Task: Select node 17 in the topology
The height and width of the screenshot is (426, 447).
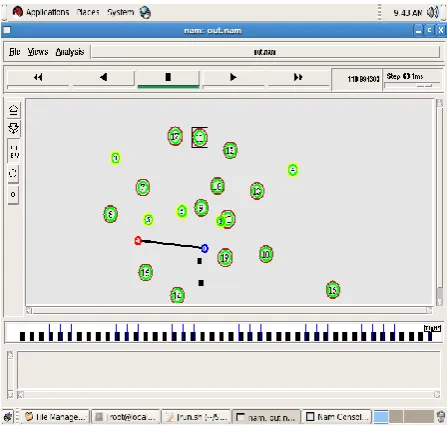Action: point(175,136)
